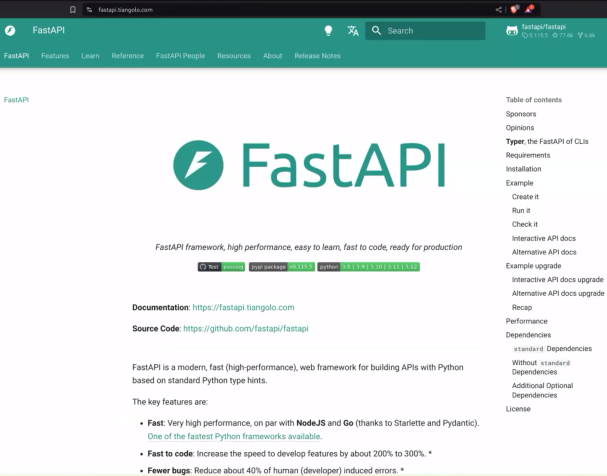Image resolution: width=607 pixels, height=476 pixels.
Task: Jump to Check it subsection
Action: (525, 224)
